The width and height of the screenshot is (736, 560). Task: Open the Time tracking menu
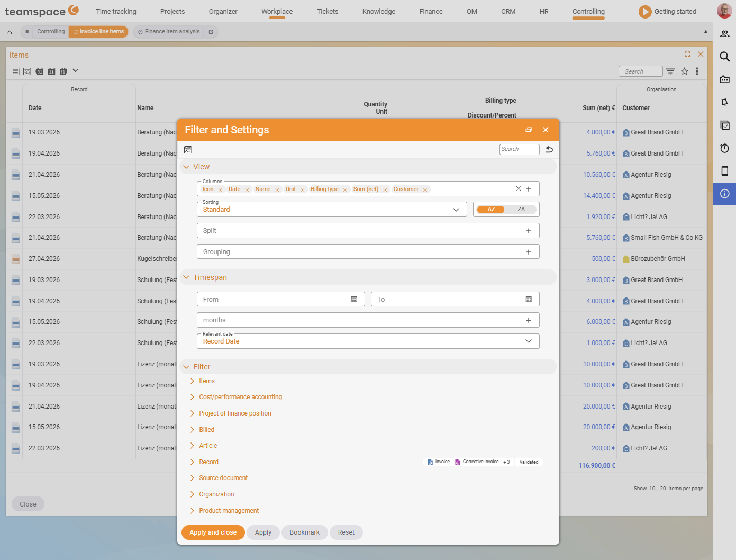tap(116, 11)
